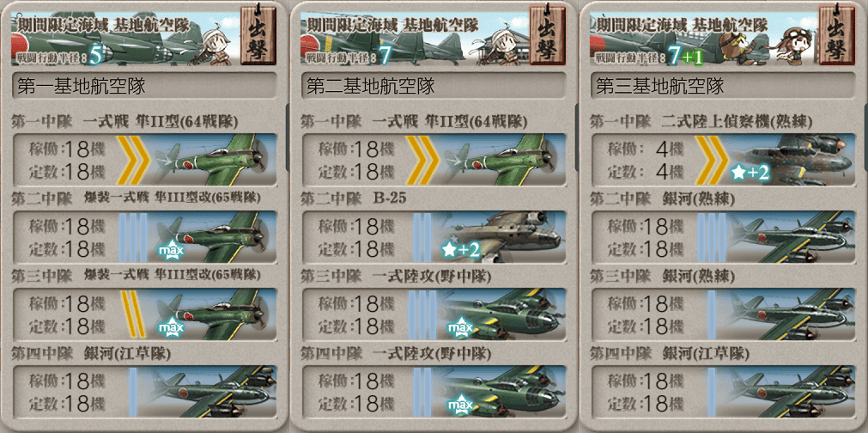This screenshot has width=868, height=433.
Task: Select second base's third squadron 一式陸攻(野中隊)
Action: click(434, 314)
